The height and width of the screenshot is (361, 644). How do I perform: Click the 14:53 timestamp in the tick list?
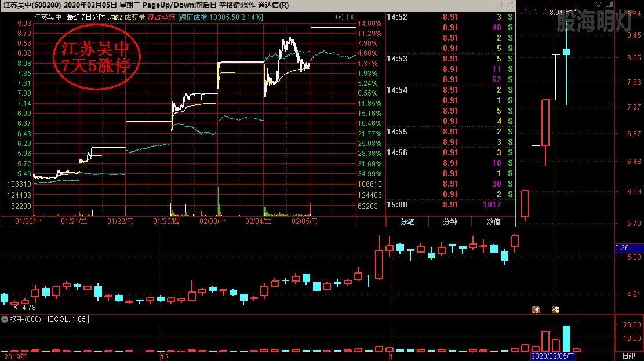pyautogui.click(x=396, y=59)
